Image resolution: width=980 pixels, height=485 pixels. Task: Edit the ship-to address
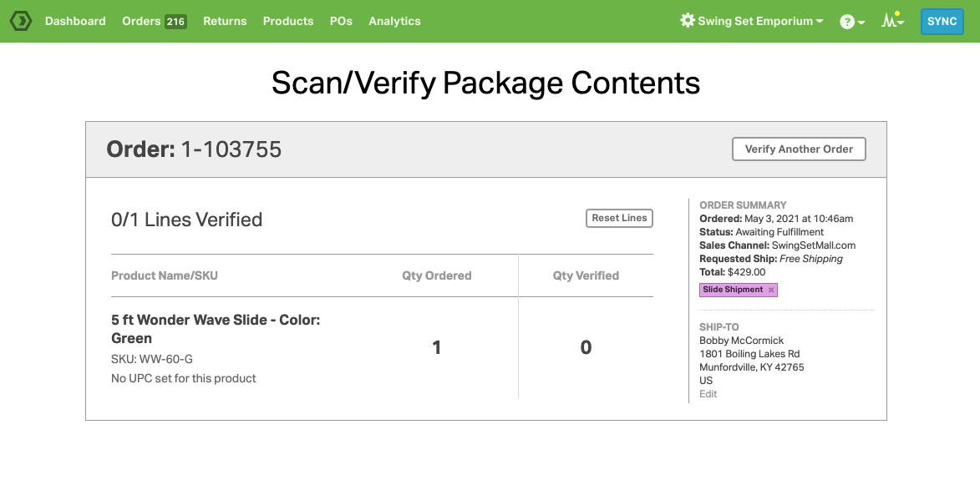tap(708, 394)
